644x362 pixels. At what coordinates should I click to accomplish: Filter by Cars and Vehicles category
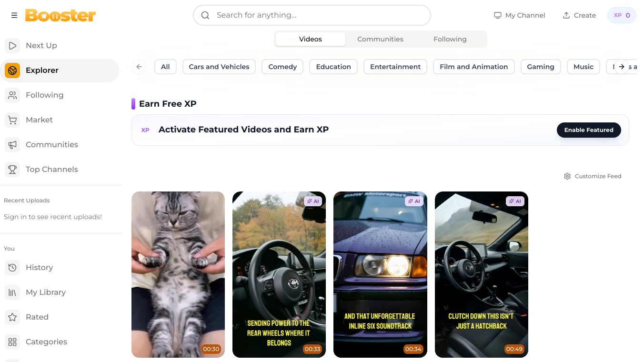click(219, 67)
